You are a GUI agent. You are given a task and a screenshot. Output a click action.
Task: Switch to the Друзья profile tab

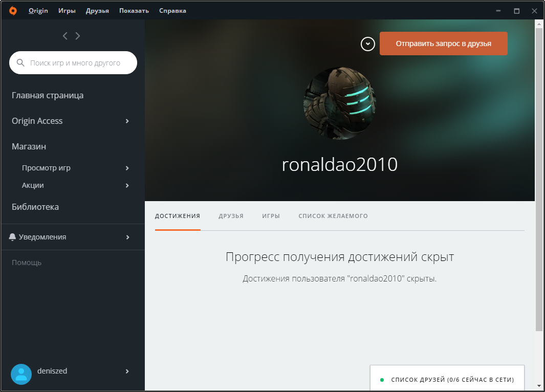click(231, 216)
